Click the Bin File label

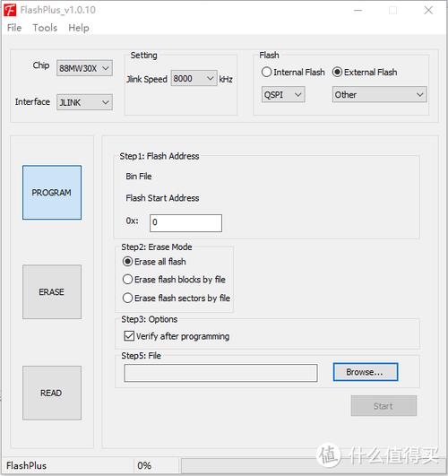point(139,177)
